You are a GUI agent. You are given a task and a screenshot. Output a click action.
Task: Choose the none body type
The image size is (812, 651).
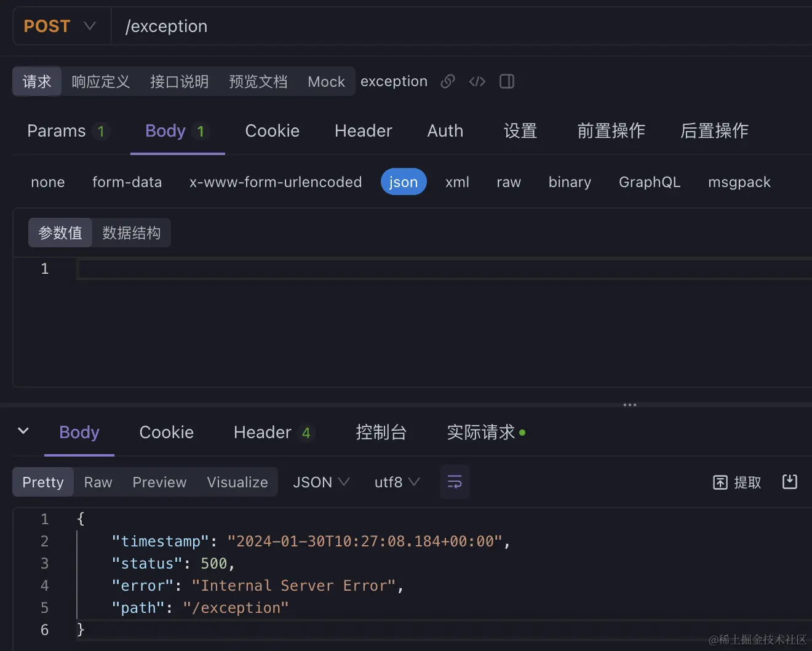coord(48,182)
